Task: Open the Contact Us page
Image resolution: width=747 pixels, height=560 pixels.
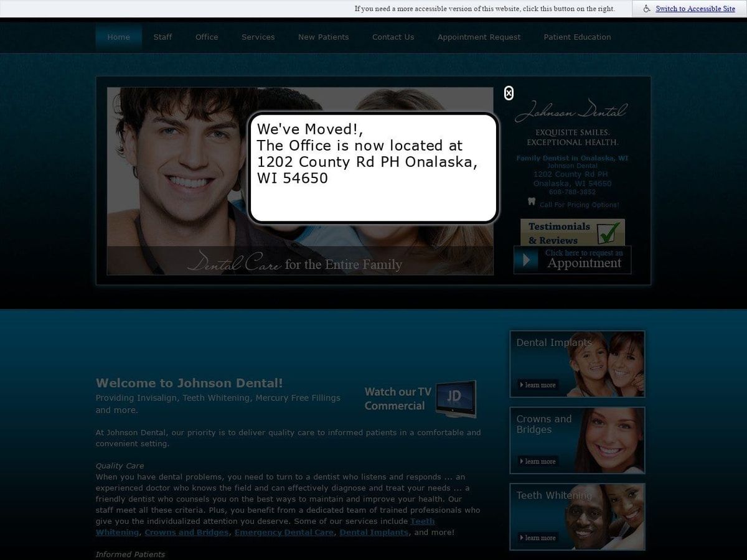Action: click(x=393, y=37)
